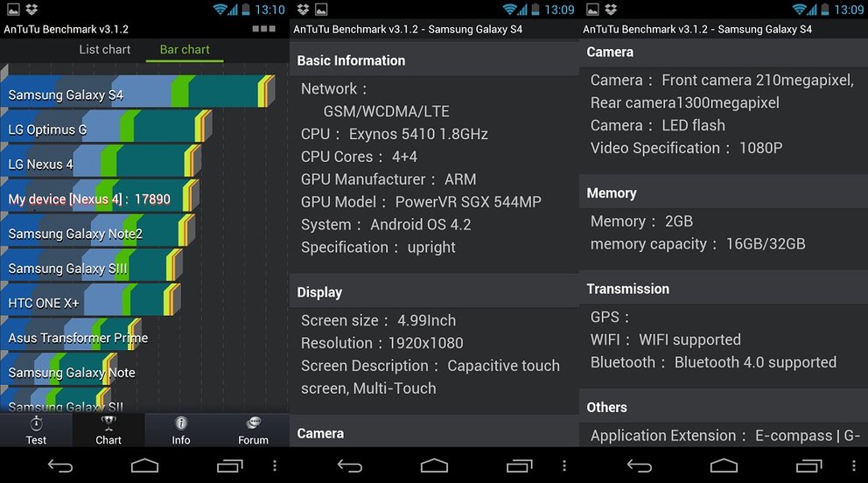Tap the LG Optimus G bar
Viewport: 868px width, 483px height.
tap(106, 126)
